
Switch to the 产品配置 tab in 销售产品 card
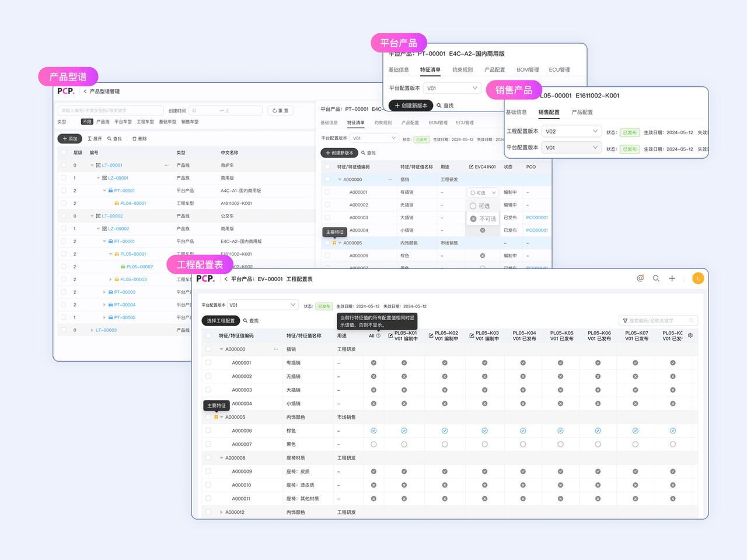coord(582,112)
